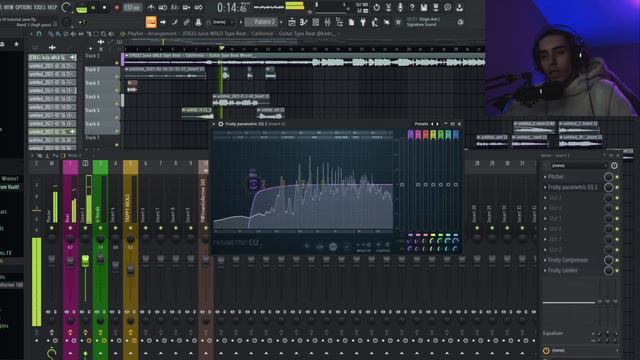Click the question mark help icon

pos(412,7)
